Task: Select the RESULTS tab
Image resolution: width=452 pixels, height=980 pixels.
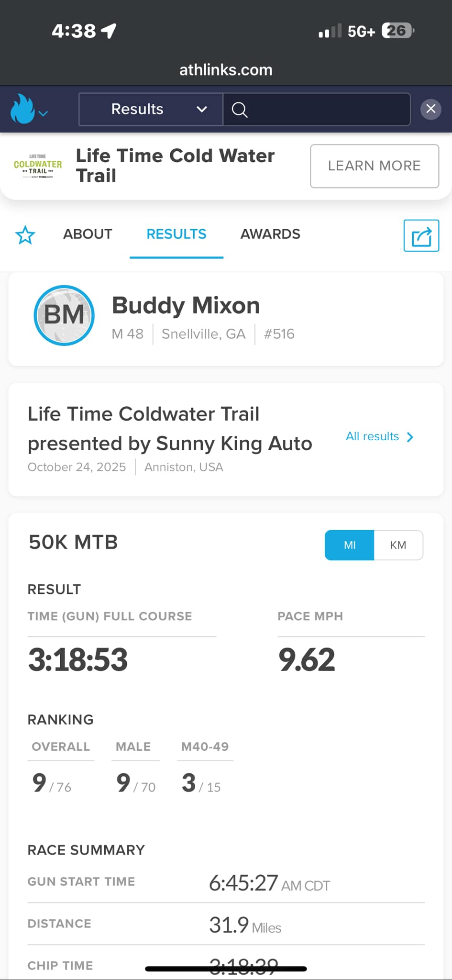Action: (176, 234)
